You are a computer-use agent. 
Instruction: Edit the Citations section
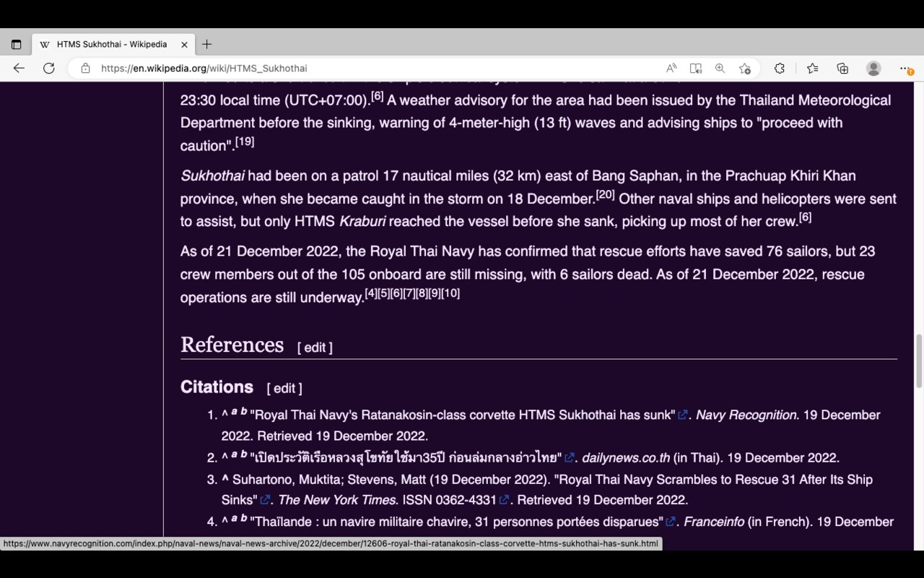pyautogui.click(x=284, y=389)
